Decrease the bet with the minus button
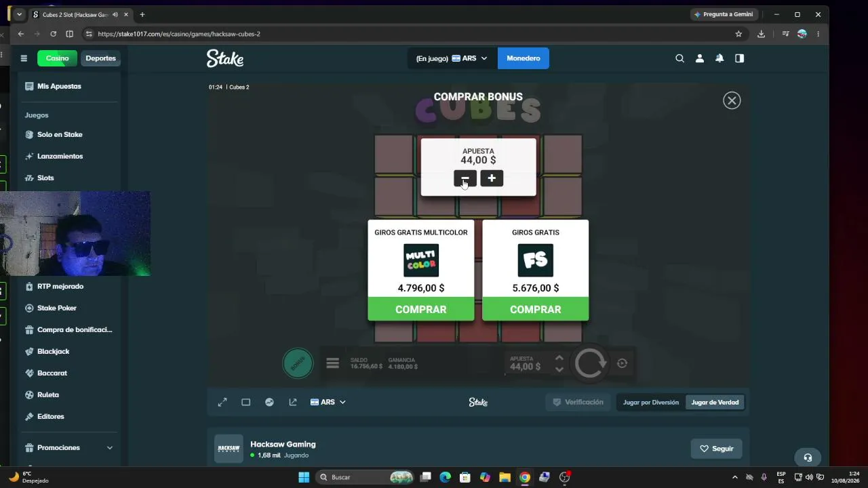The height and width of the screenshot is (488, 868). 465,178
